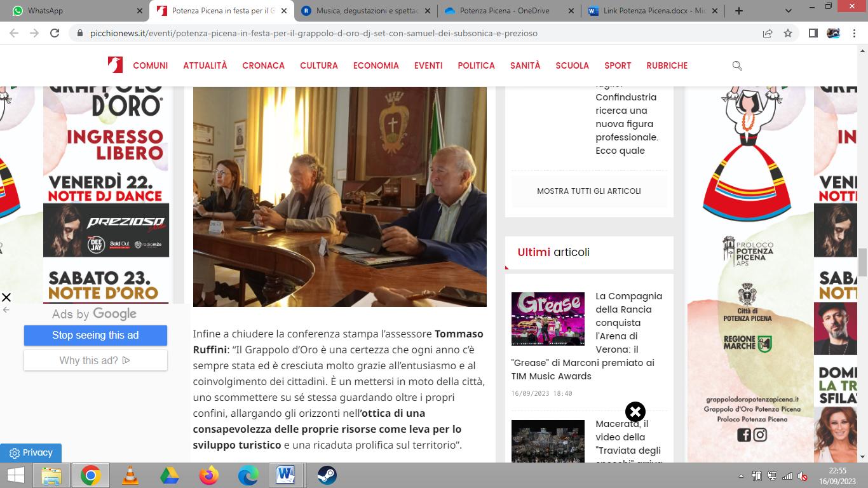Open the EVENTI section
868x488 pixels.
(x=428, y=65)
